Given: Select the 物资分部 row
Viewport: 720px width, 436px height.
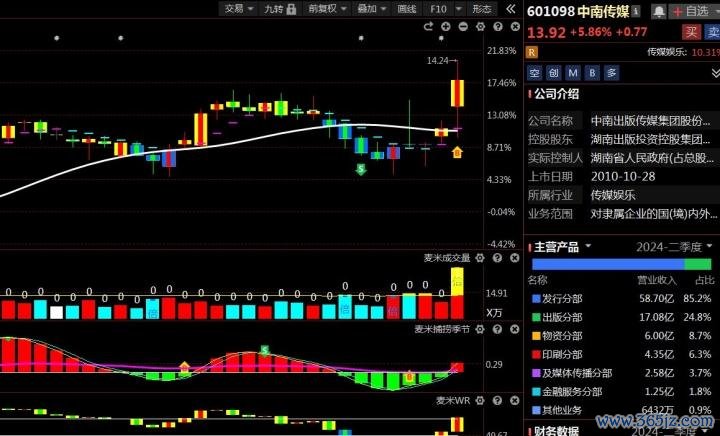Looking at the screenshot, I should (622, 336).
